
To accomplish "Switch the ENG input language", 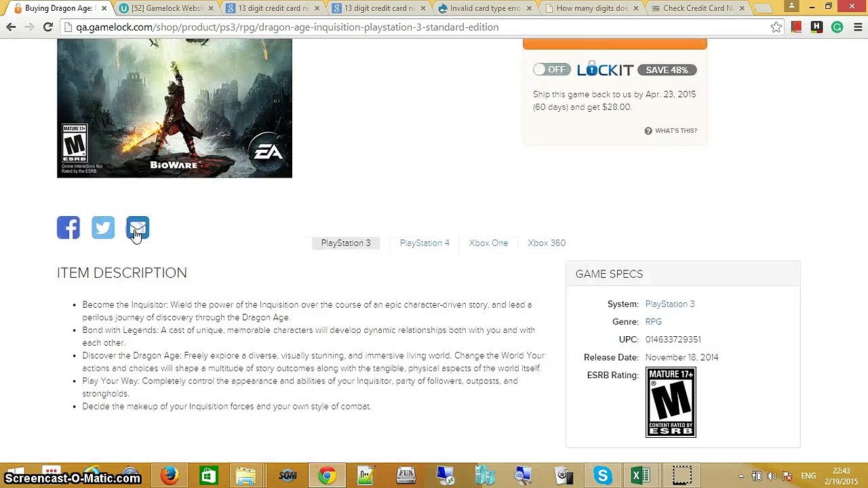I will (808, 476).
